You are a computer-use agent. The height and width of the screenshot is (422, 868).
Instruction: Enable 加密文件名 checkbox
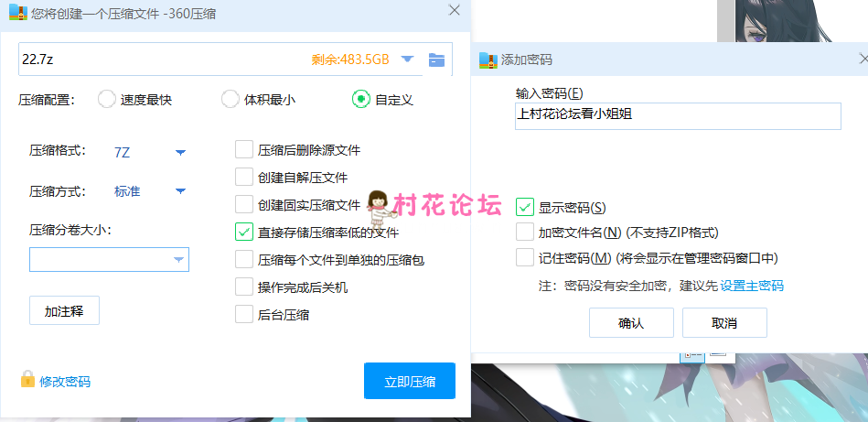pos(525,232)
